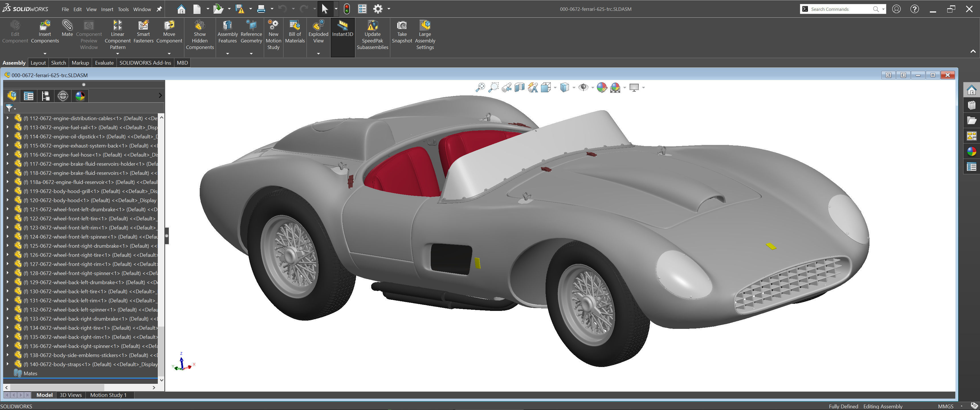Viewport: 980px width, 410px height.
Task: Open Hide/Show Items dropdown
Action: point(593,88)
